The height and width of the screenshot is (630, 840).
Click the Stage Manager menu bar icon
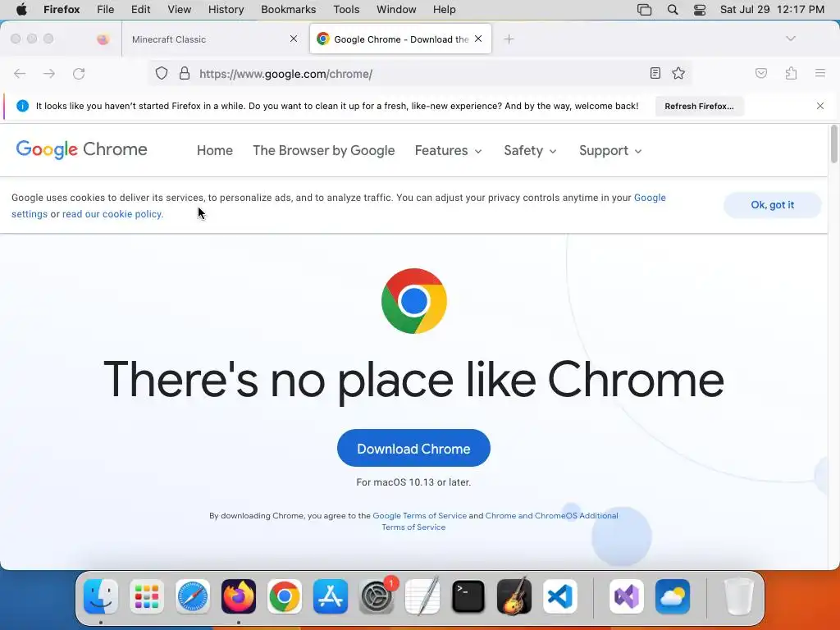coord(645,10)
